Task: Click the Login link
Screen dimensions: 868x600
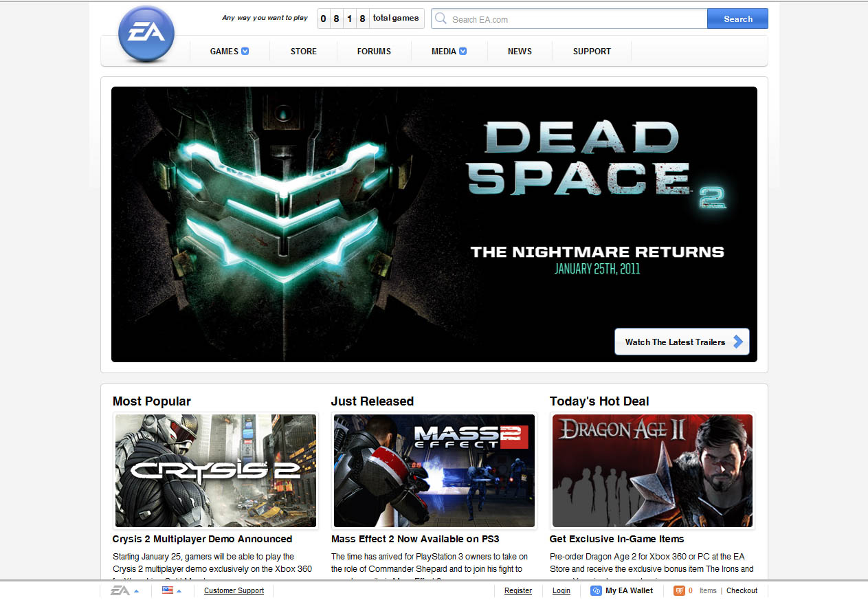Action: pos(561,590)
